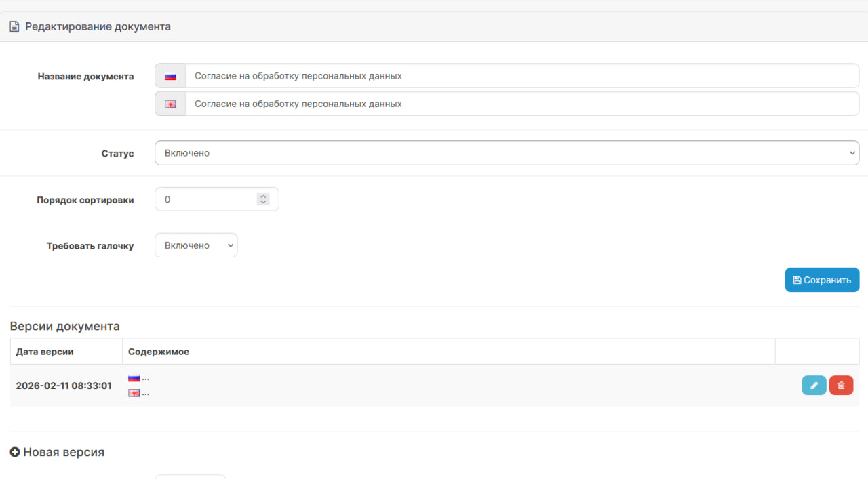
Task: Click the Содержимое column header
Action: coord(159,352)
